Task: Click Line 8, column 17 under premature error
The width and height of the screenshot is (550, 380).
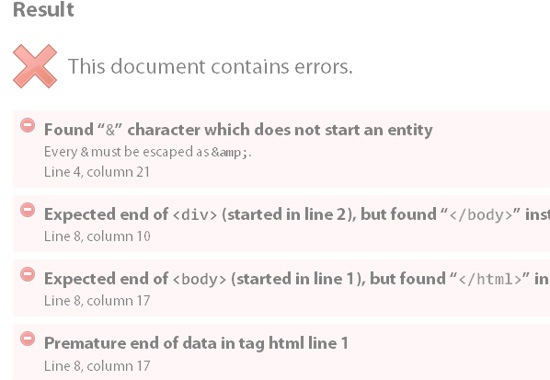Action: coord(97,366)
